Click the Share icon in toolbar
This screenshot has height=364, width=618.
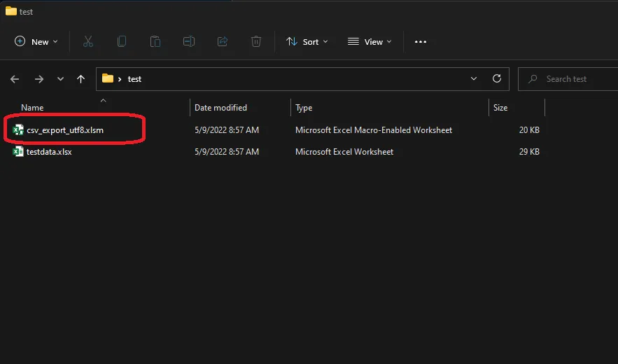[x=223, y=42]
